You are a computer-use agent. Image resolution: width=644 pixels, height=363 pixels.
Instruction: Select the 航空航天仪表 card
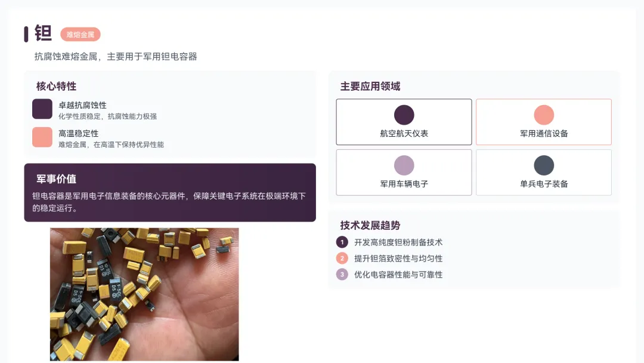tap(404, 122)
